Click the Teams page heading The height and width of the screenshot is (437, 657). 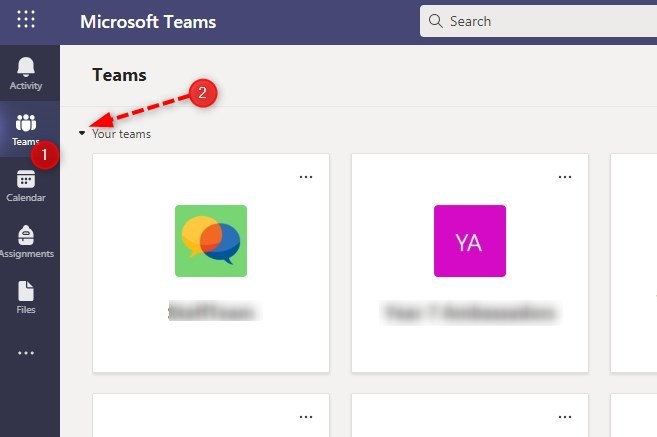119,74
